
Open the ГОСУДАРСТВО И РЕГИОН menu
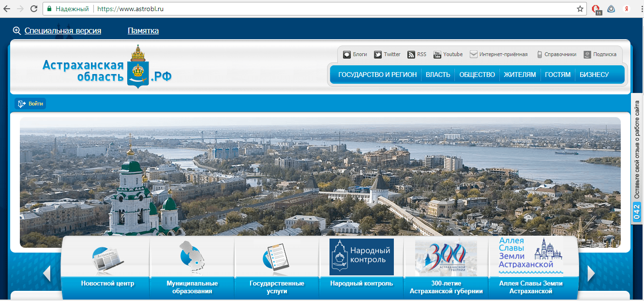377,75
